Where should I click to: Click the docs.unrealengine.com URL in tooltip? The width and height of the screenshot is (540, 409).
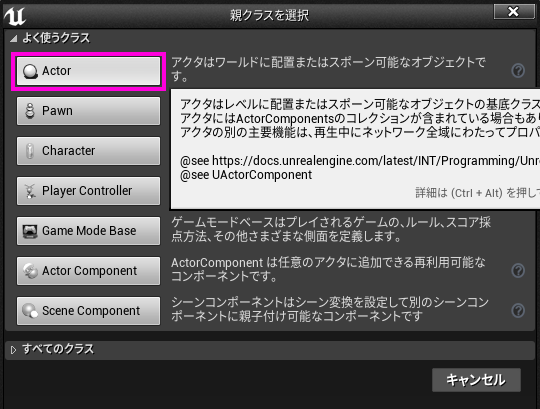coord(376,161)
